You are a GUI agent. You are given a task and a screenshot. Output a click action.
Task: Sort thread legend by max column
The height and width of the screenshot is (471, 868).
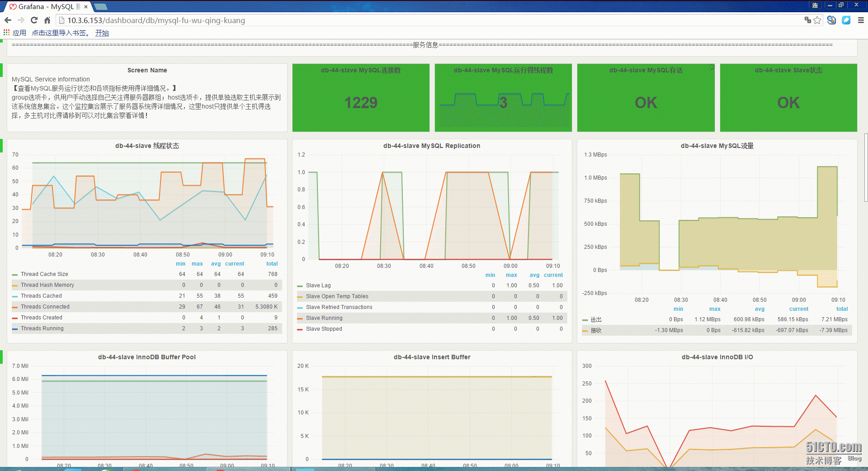197,264
